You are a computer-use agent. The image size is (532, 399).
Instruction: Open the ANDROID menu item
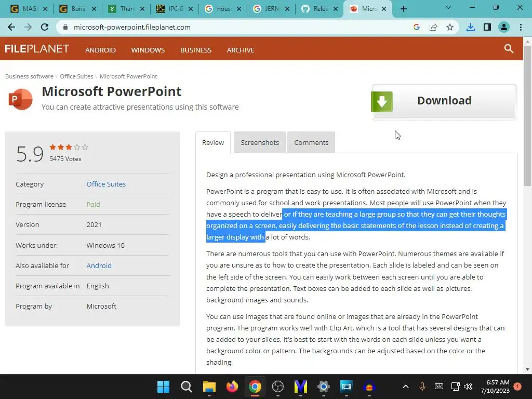pos(100,50)
